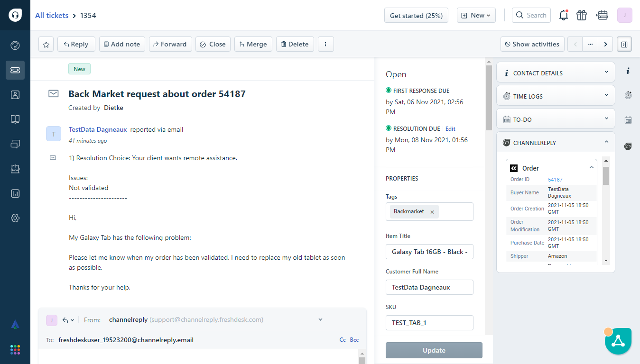Screen dimensions: 640x364
Task: Open the field service icon in sidebar
Action: [15, 169]
